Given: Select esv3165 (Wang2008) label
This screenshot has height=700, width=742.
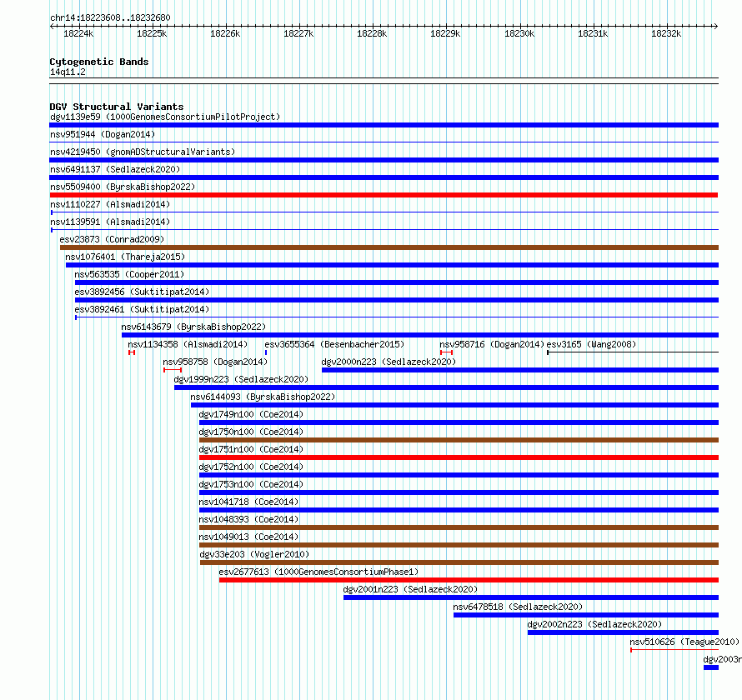Looking at the screenshot, I should pos(591,344).
